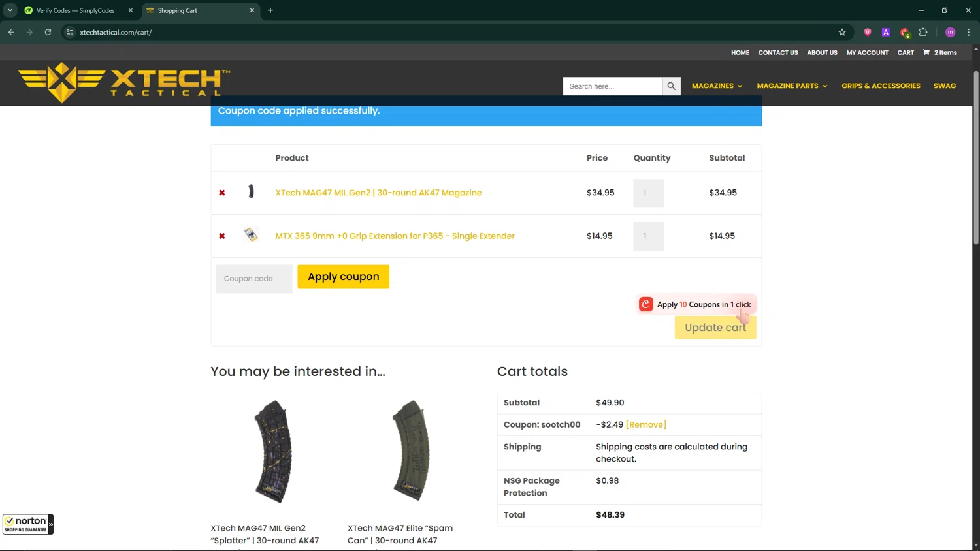Open the Splatter MAG47 magazine image
Screen dimensions: 980x551
point(272,450)
